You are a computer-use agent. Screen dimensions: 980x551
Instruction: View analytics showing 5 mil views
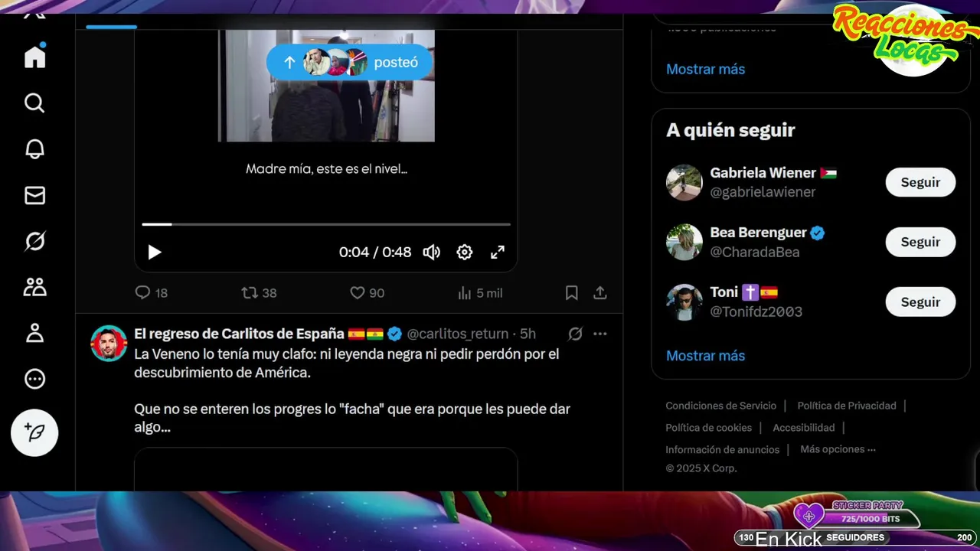click(479, 292)
